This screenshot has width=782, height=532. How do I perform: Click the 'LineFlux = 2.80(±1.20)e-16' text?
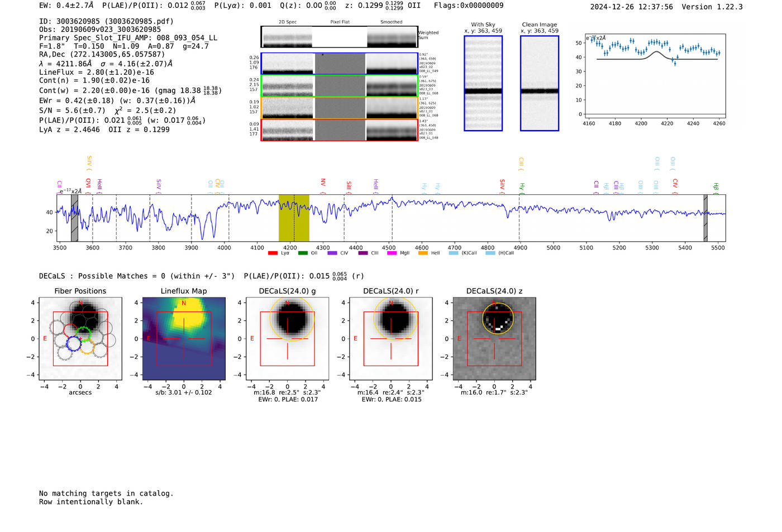(x=97, y=72)
